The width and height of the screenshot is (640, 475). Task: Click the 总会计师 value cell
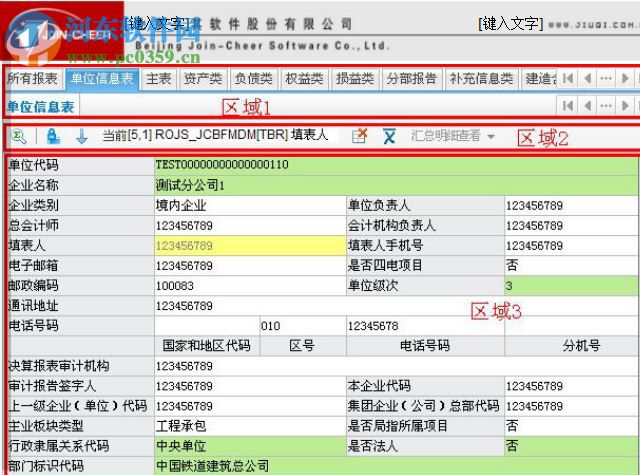[x=250, y=225]
